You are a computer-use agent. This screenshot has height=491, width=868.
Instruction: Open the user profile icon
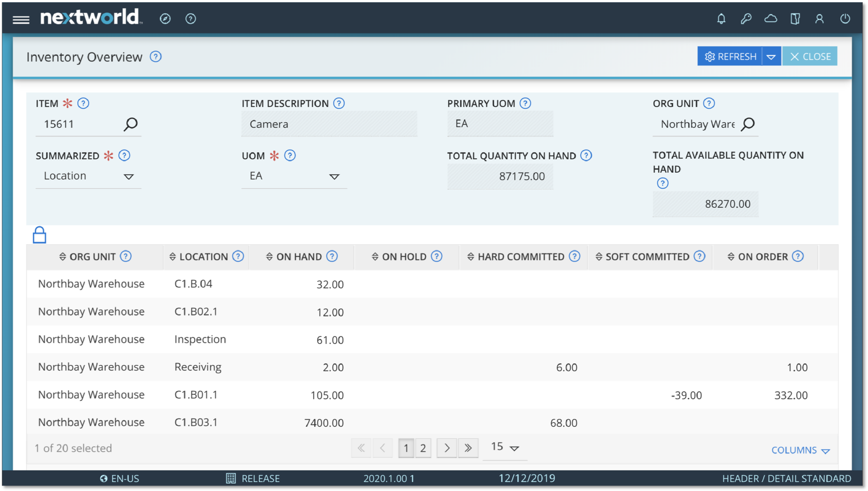point(819,19)
